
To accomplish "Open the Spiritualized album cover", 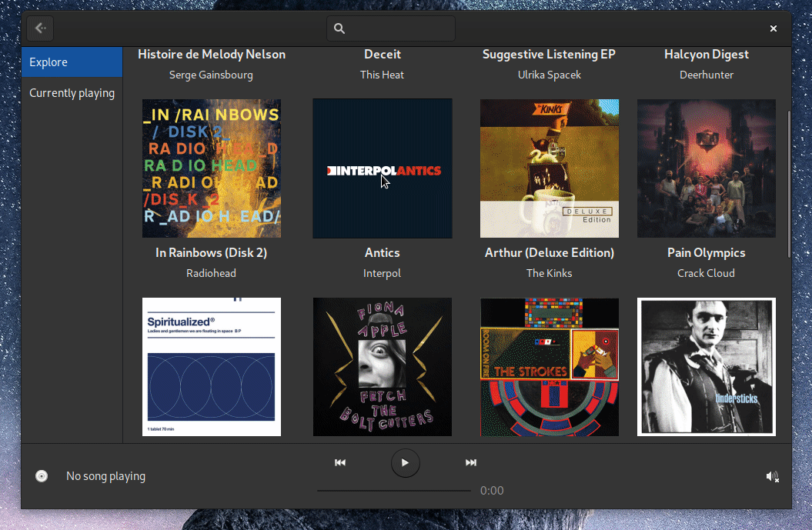I will [212, 367].
